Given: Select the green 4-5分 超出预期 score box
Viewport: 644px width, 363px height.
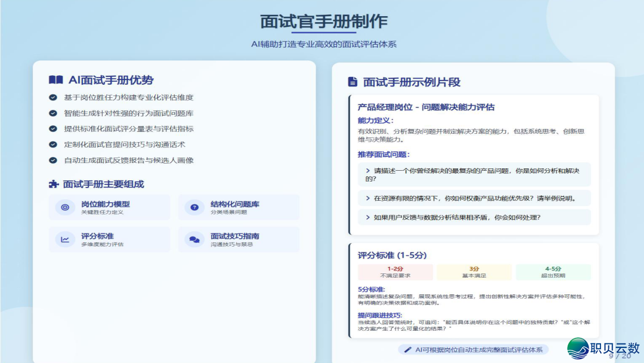Looking at the screenshot, I should (553, 272).
